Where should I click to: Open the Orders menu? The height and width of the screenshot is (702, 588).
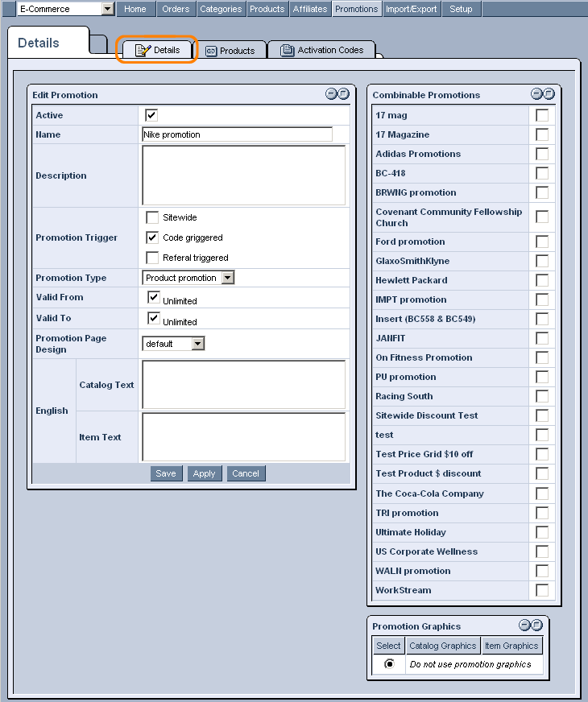[x=176, y=9]
